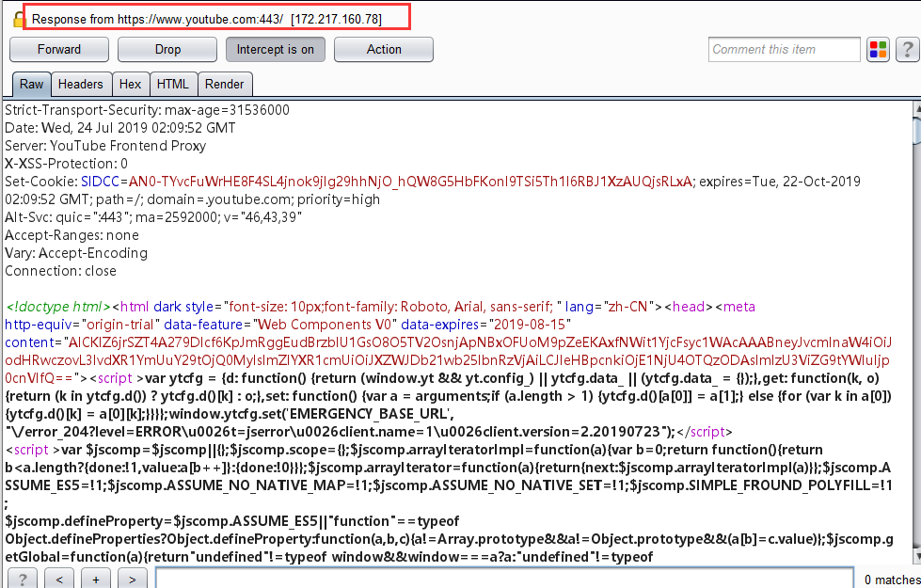
Task: Click the Date header line
Action: coord(119,128)
